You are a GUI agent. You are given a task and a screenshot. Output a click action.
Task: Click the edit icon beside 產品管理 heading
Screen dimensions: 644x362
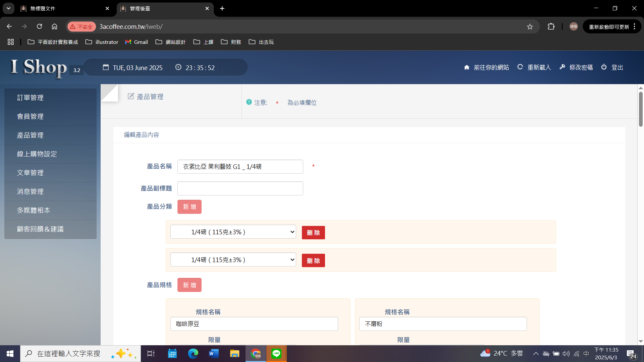click(131, 97)
